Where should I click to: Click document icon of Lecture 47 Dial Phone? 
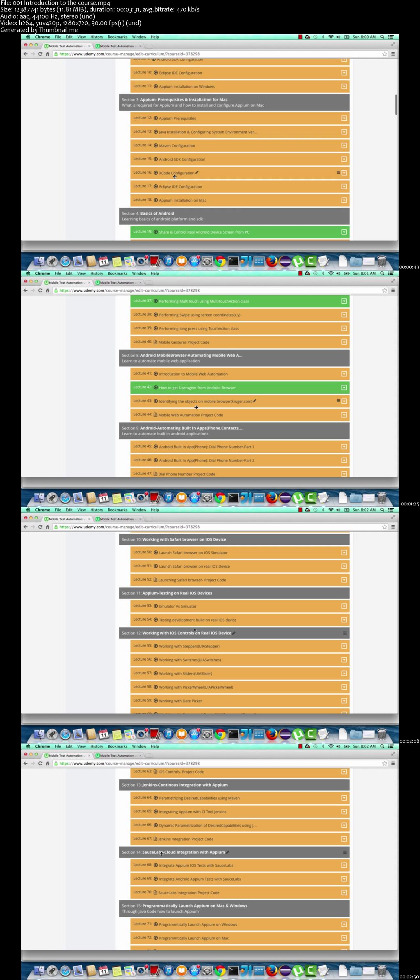coord(155,474)
